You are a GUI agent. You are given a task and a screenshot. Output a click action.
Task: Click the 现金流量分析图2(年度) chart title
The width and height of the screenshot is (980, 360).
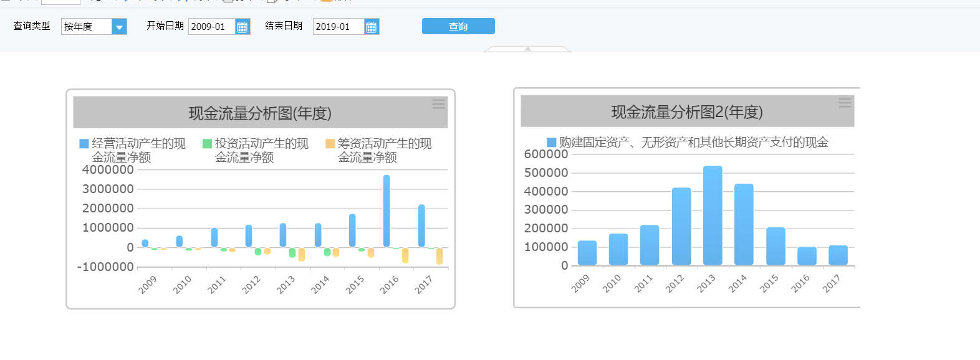687,112
